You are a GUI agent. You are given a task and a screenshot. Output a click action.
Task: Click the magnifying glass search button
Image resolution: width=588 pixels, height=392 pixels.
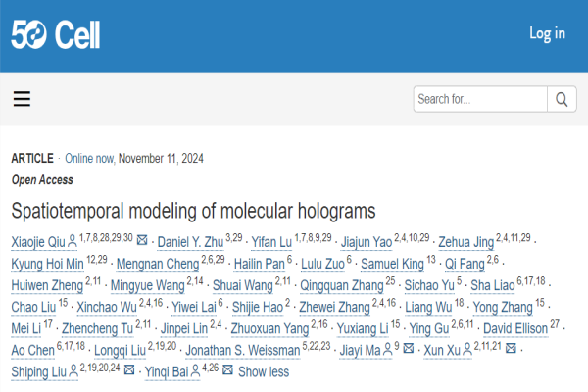click(x=562, y=99)
